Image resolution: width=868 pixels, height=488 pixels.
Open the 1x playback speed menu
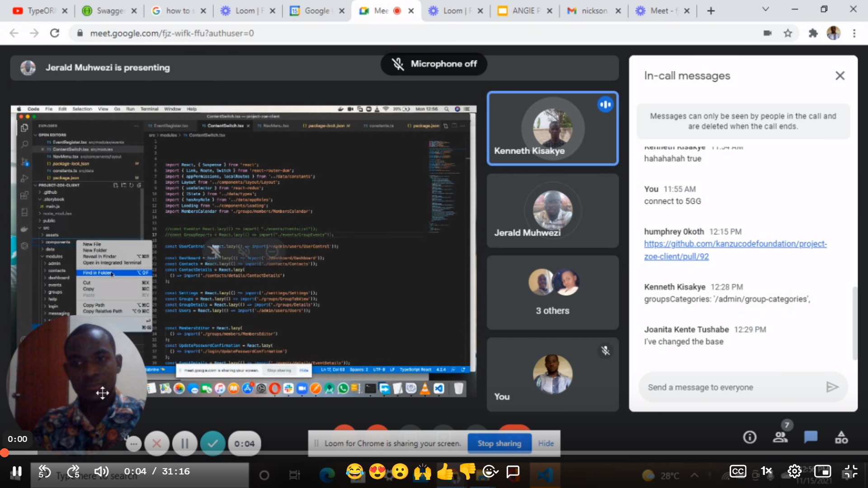click(766, 471)
